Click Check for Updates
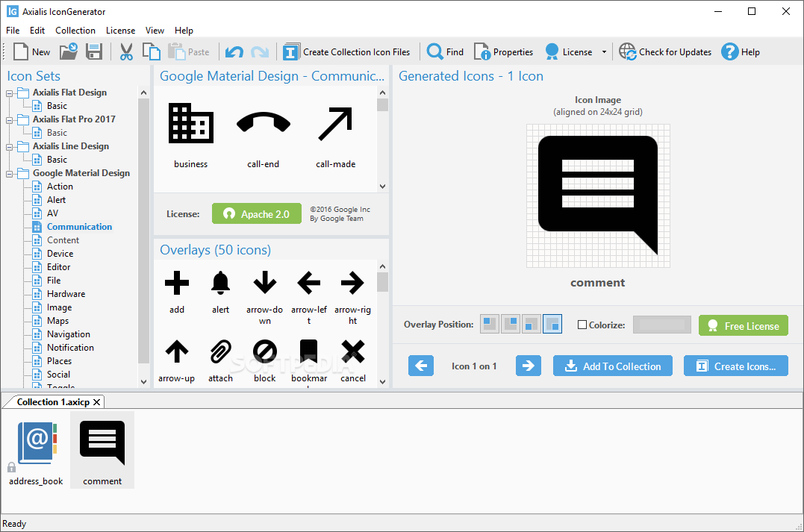This screenshot has width=804, height=532. 664,51
